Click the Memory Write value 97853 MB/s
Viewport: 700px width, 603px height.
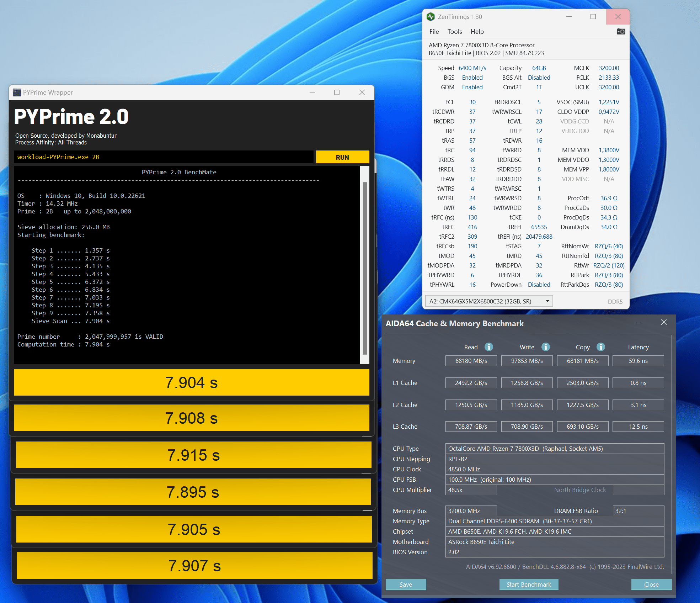pos(527,361)
